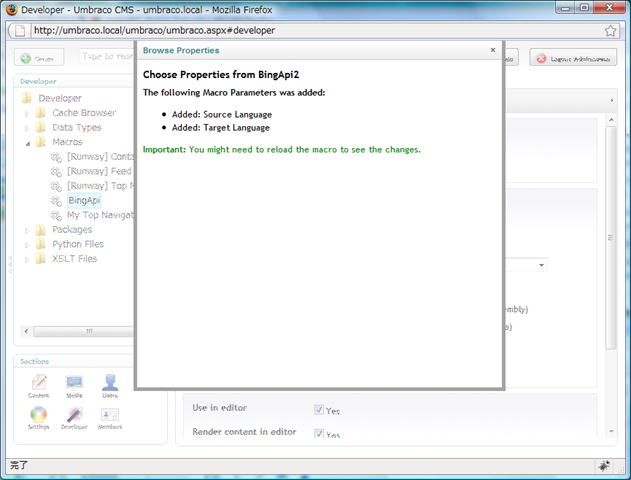
Task: Bookmark page with the star icon
Action: coord(610,31)
